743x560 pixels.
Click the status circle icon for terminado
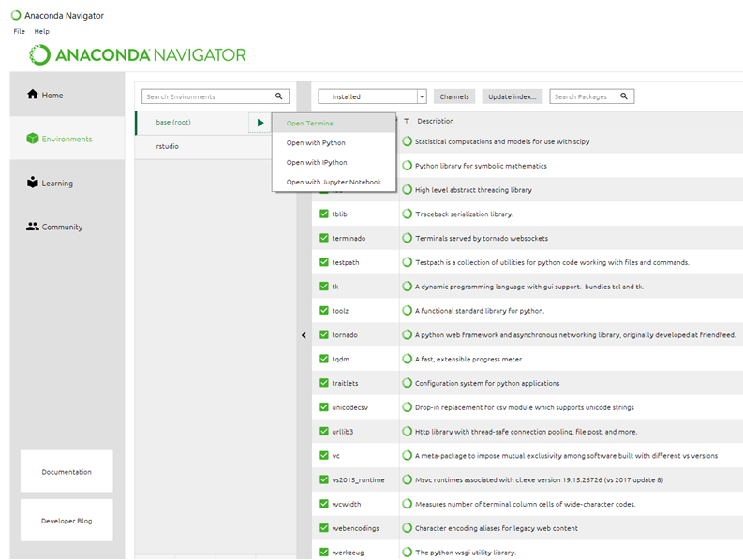(x=407, y=238)
